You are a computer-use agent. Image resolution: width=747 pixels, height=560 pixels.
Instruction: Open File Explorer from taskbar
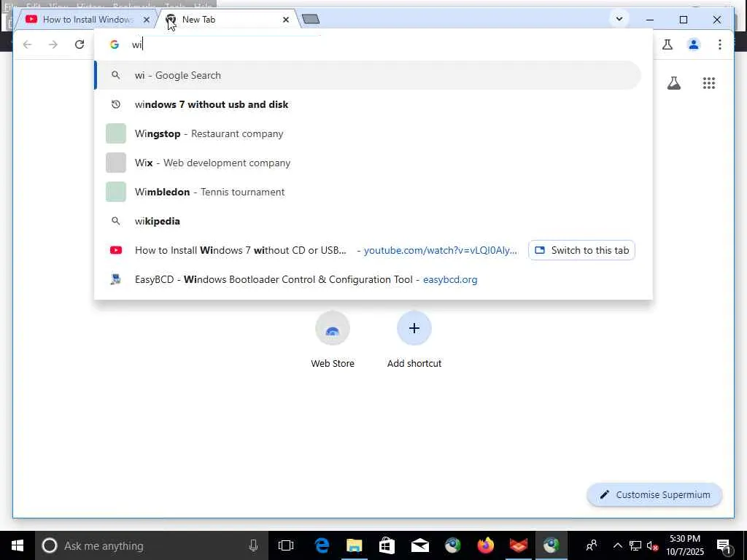(x=354, y=545)
